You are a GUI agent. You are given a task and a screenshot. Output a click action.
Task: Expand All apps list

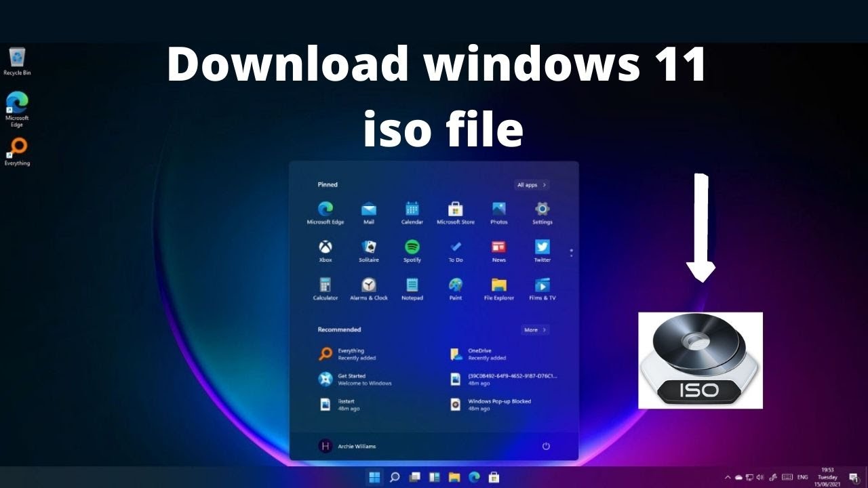coord(532,185)
